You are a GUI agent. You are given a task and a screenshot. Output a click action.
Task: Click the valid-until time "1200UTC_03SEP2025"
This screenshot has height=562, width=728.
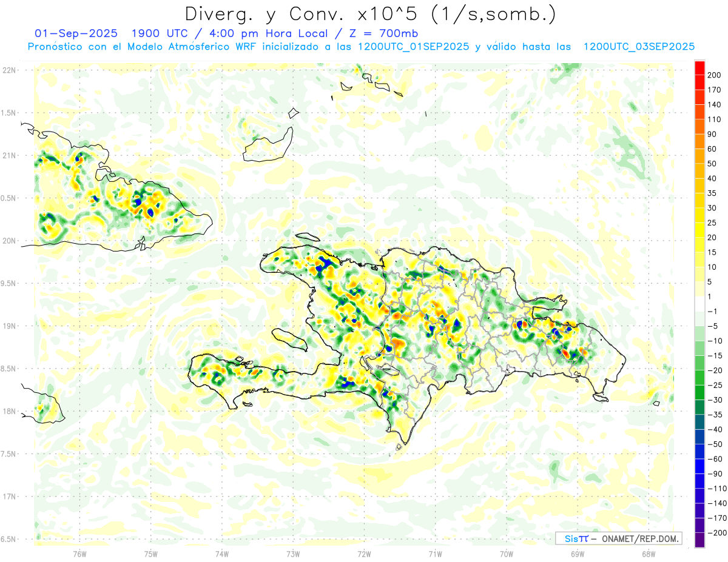click(639, 47)
